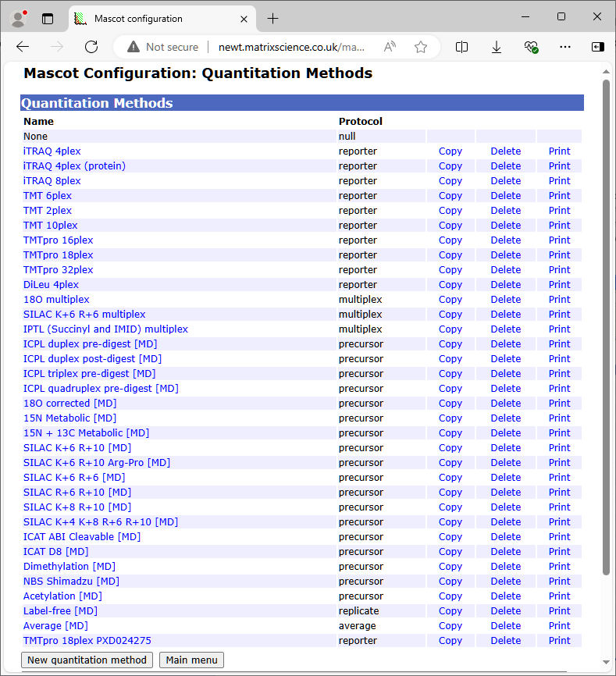616x676 pixels.
Task: Close the Mascot configuration tab
Action: pos(244,19)
